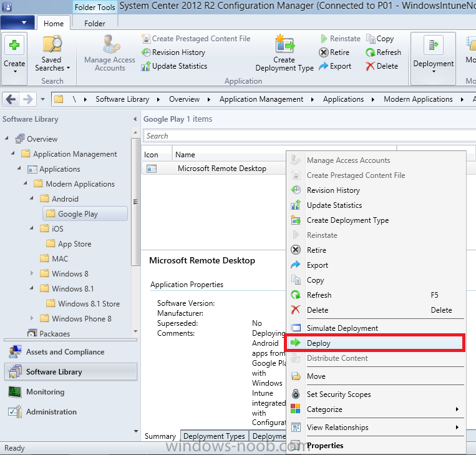Click Application Management in the breadcrumb
Screen dimensions: 476x455
[x=261, y=99]
